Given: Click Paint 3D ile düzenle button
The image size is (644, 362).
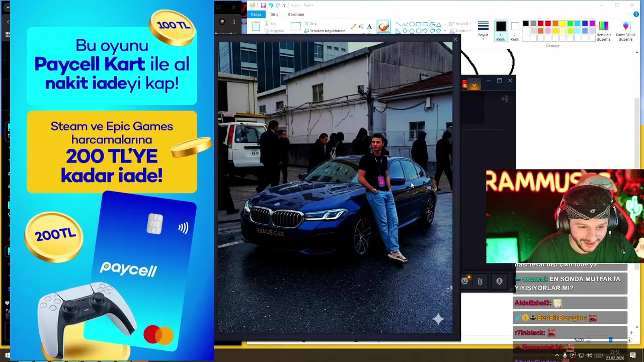Looking at the screenshot, I should coord(625,31).
